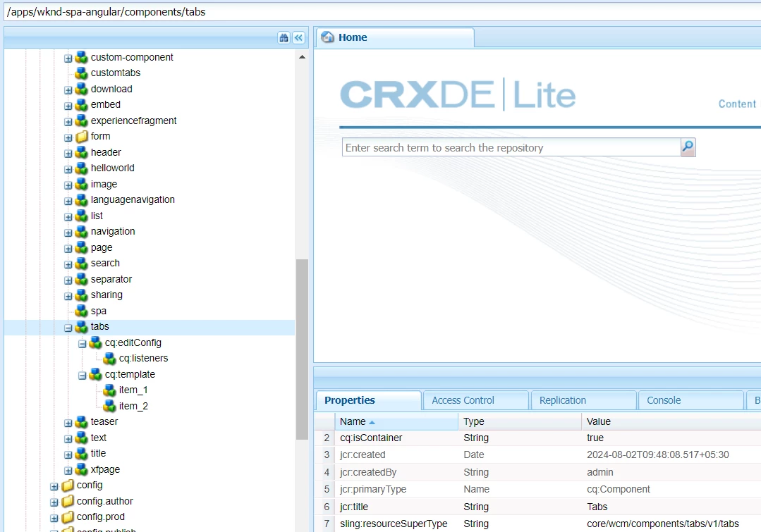Expand the download node
This screenshot has height=532, width=761.
click(68, 90)
